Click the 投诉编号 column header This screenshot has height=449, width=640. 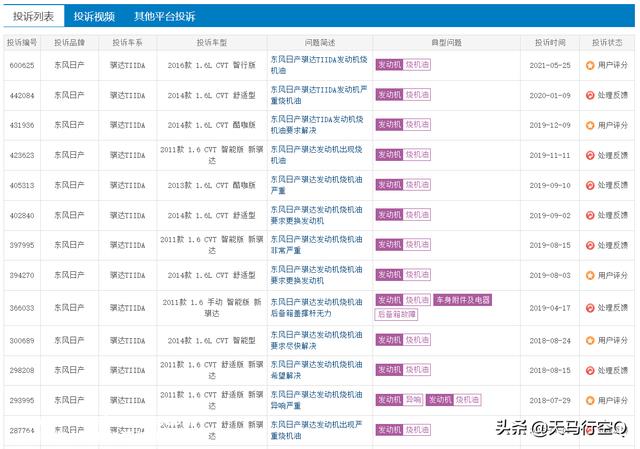pos(22,42)
